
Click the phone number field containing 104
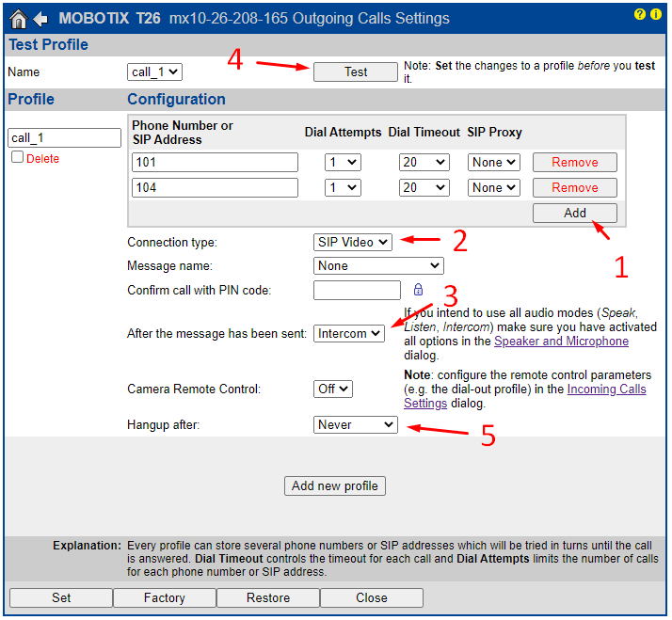tap(215, 187)
